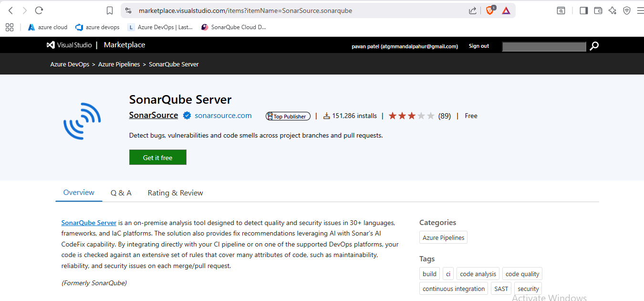Click the Brave Rewards triangle icon

click(x=506, y=11)
